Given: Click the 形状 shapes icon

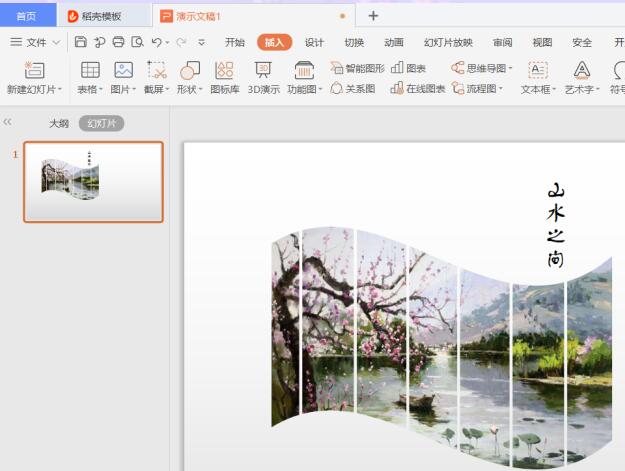Looking at the screenshot, I should (190, 70).
